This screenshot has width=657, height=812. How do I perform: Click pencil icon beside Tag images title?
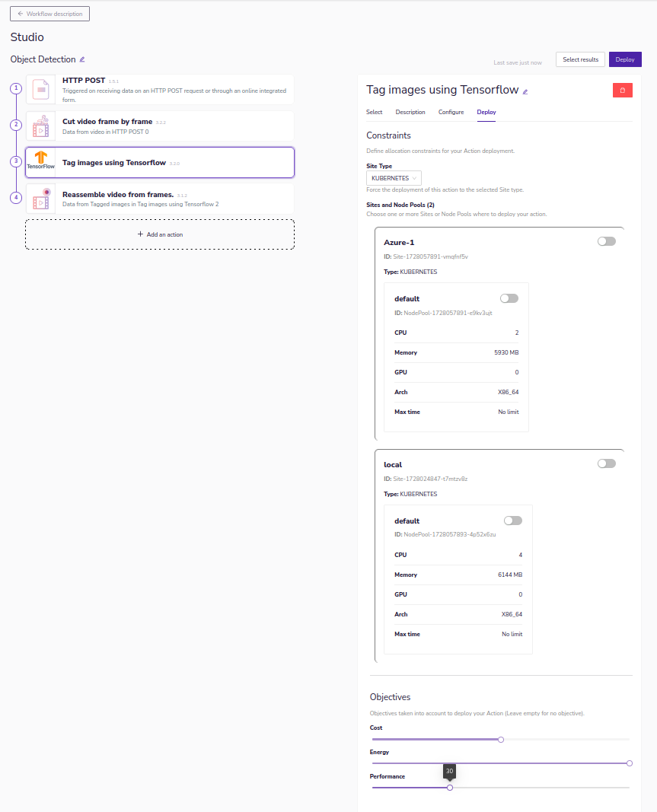click(x=525, y=91)
